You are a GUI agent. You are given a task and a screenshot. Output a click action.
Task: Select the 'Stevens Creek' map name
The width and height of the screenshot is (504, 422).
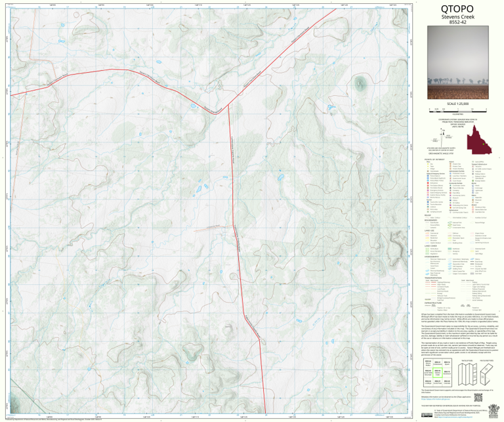[x=457, y=17]
